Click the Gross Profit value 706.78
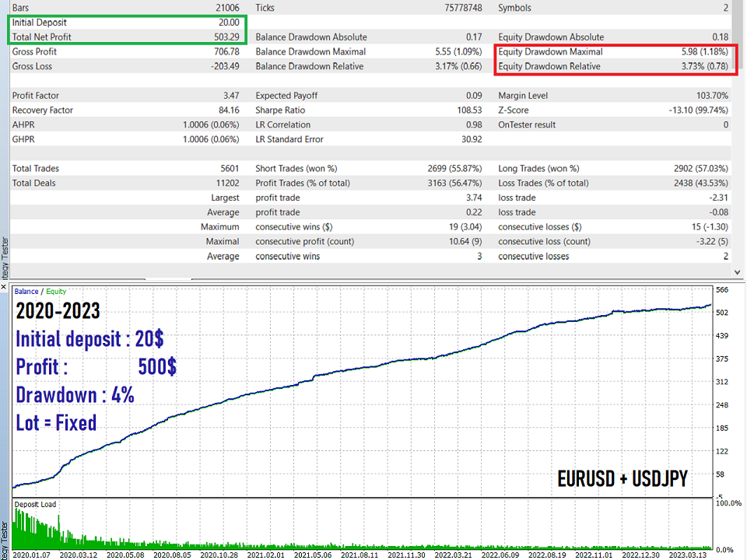747x560 pixels. pos(226,51)
